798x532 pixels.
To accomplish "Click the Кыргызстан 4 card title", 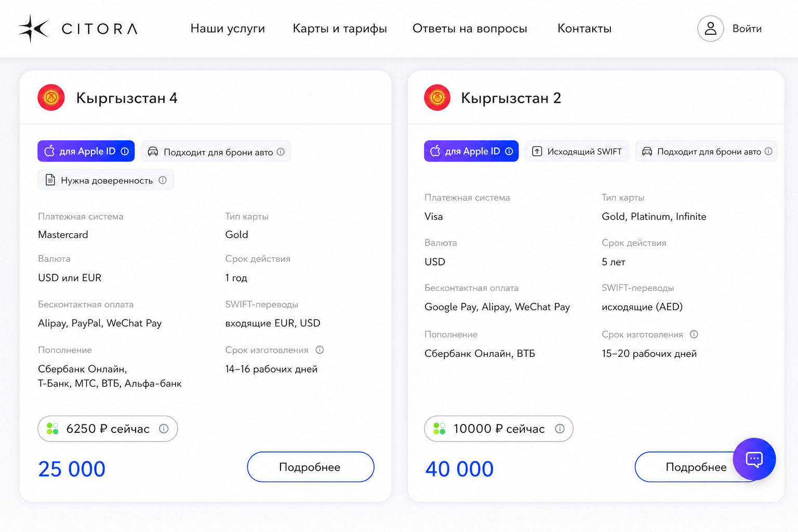I will coord(127,98).
